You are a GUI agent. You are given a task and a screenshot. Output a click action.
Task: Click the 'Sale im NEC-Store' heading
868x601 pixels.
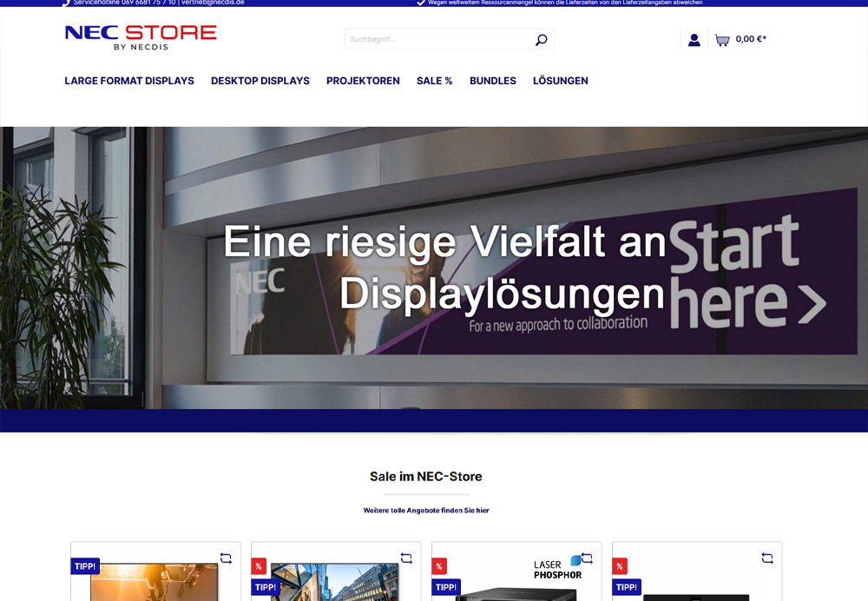425,476
